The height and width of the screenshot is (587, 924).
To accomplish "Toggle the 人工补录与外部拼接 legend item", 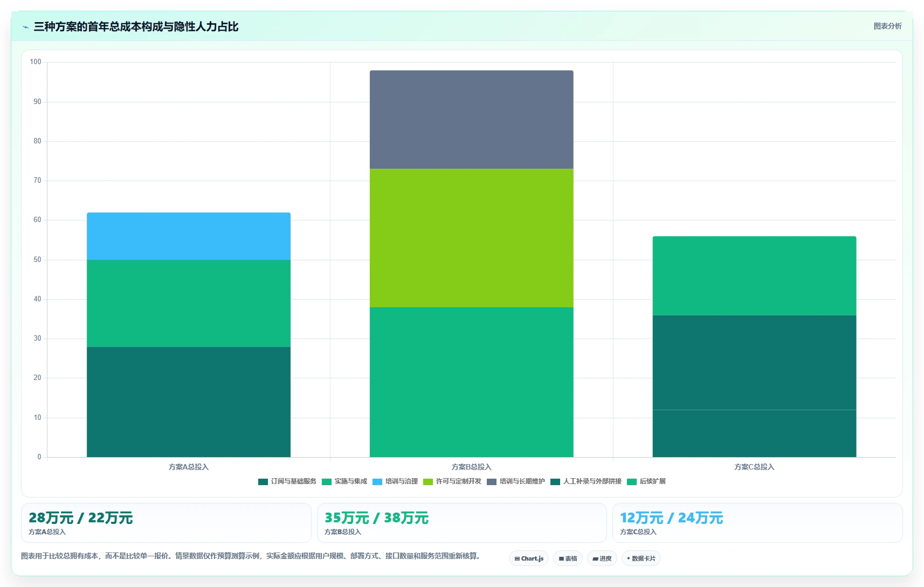I will (x=586, y=481).
